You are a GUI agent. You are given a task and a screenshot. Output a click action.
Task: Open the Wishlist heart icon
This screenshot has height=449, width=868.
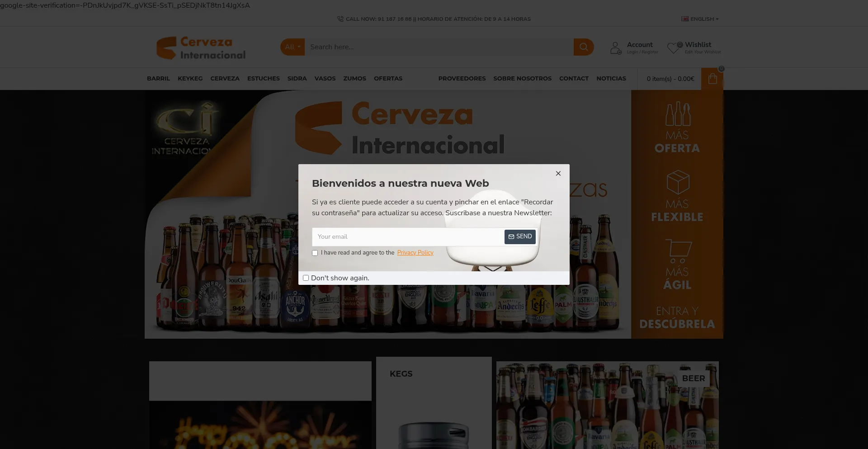point(674,48)
